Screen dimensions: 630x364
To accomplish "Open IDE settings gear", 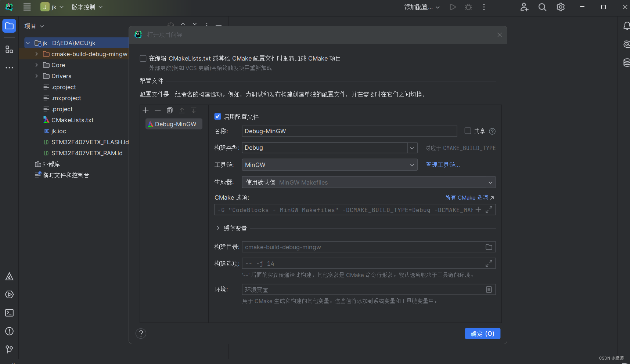I will pos(561,7).
